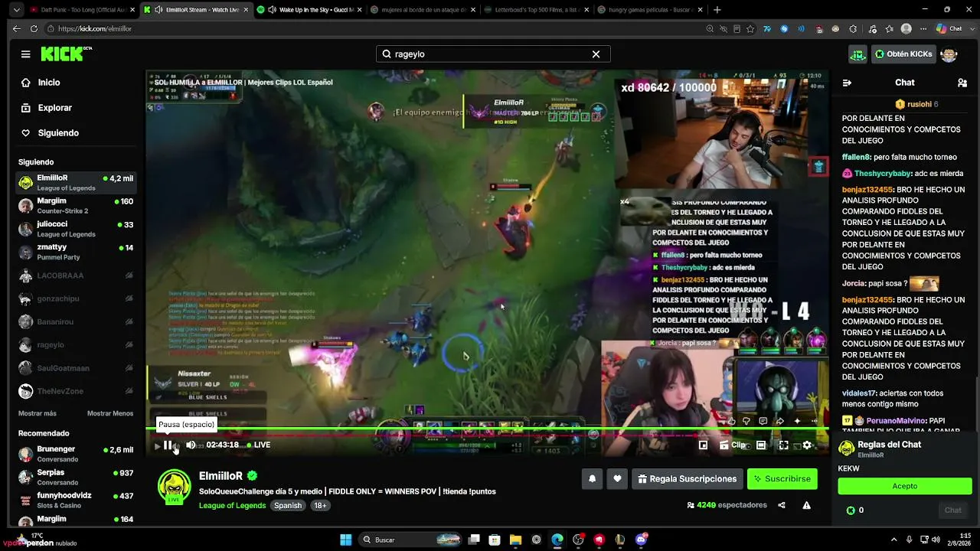Clear the rageylo search query
980x551 pixels.
[596, 54]
